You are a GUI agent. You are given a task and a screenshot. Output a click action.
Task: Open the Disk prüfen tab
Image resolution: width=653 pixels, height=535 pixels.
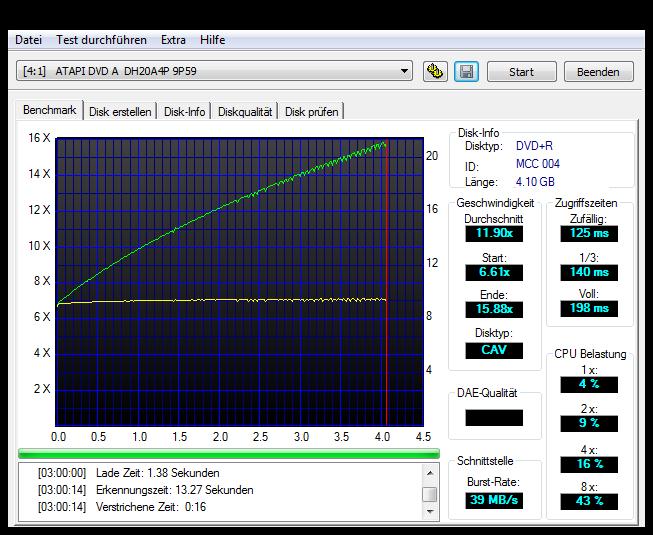[x=312, y=112]
